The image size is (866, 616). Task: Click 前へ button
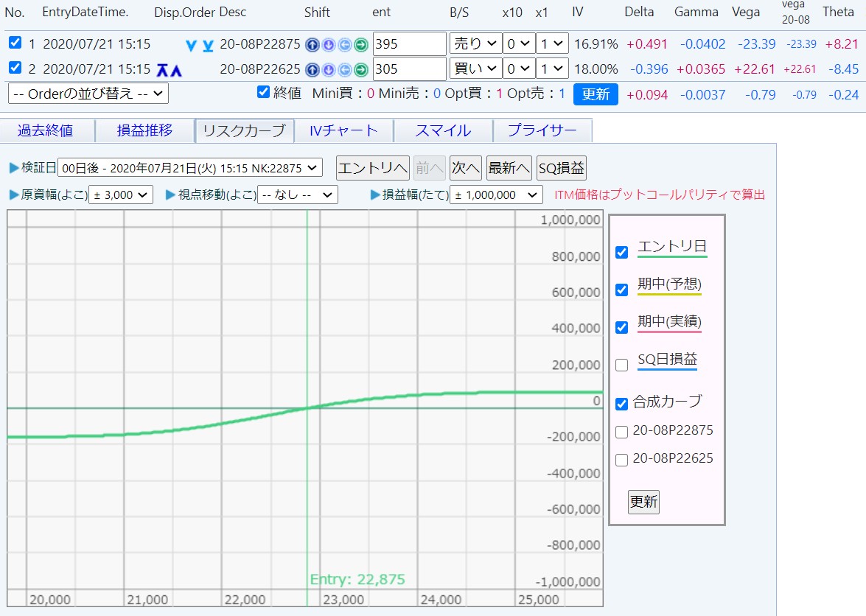(429, 168)
